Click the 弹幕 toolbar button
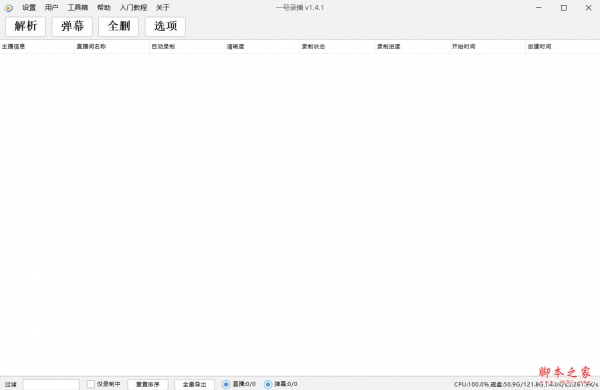 (x=72, y=26)
